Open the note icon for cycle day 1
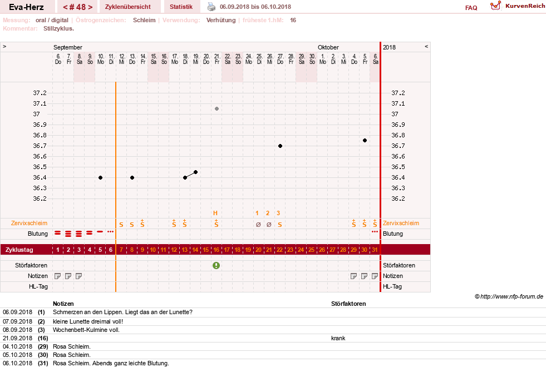Screen dimensions: 546x392 click(58, 276)
